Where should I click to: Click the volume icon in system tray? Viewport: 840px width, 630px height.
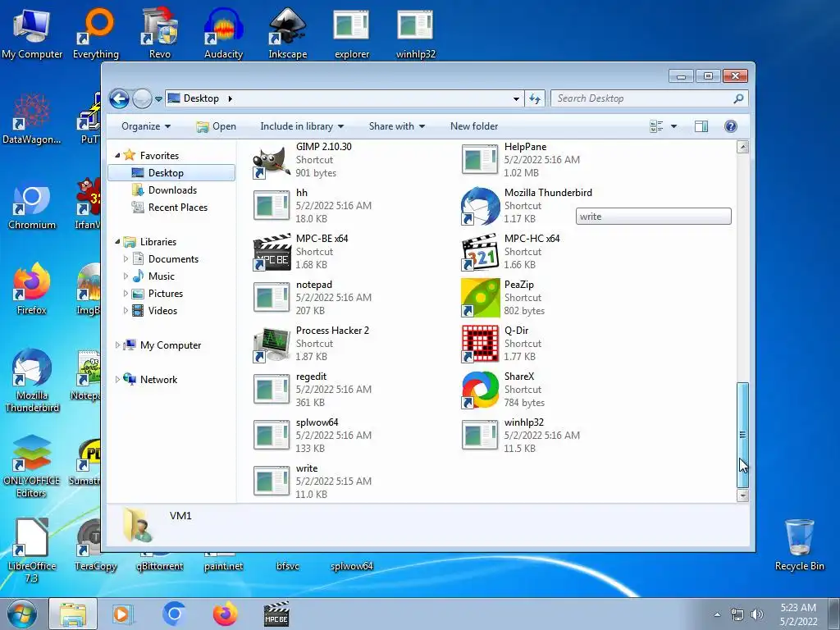(757, 614)
